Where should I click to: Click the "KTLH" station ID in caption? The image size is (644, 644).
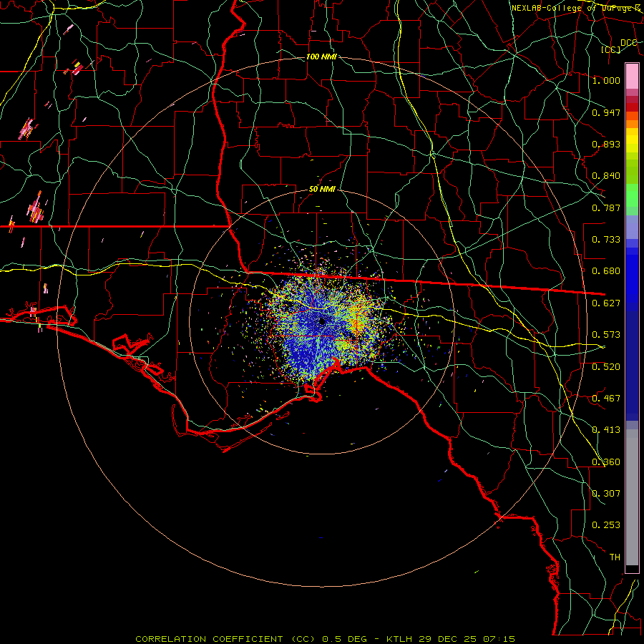click(x=399, y=639)
